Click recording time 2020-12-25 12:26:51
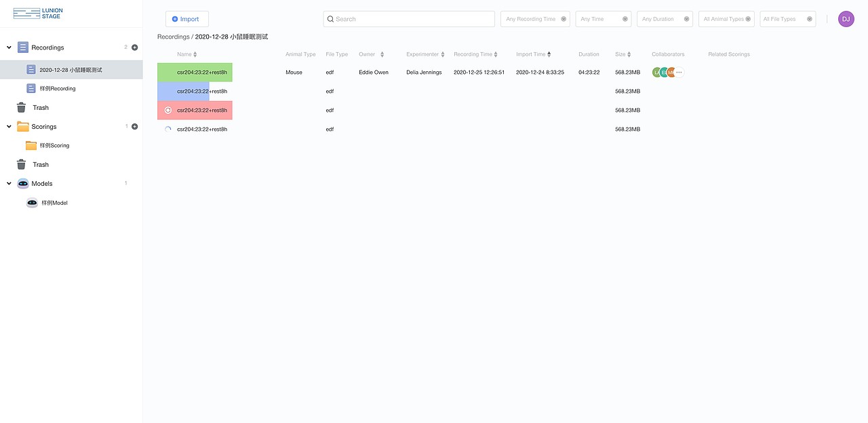868x423 pixels. [479, 73]
